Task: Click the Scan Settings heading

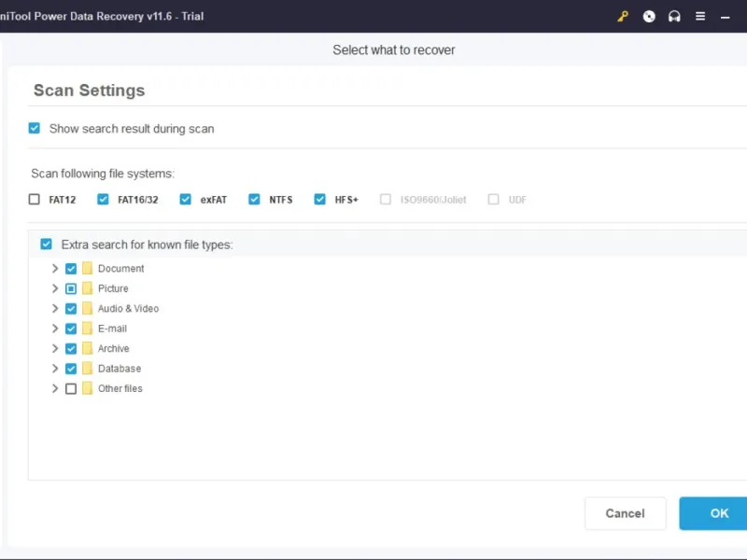Action: pyautogui.click(x=89, y=90)
